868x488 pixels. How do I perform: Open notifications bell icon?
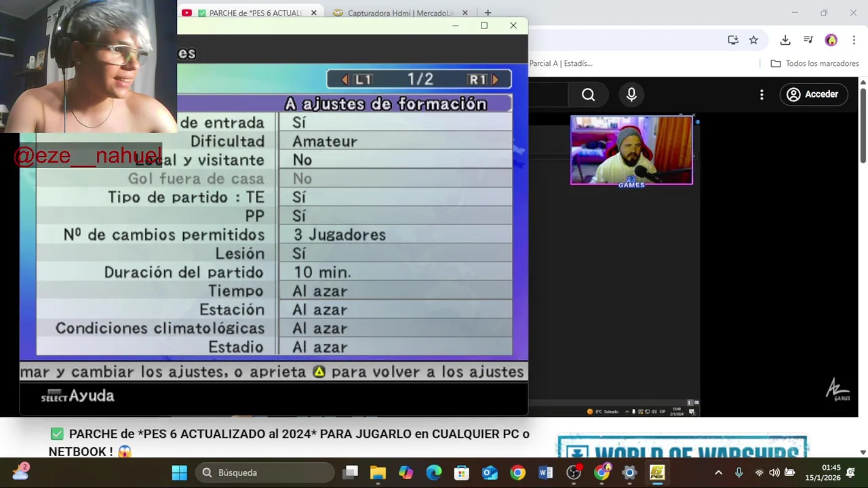pos(850,472)
